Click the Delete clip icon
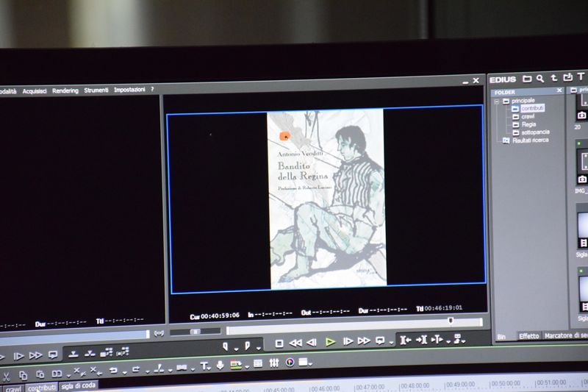This screenshot has width=588, height=392. [79, 372]
